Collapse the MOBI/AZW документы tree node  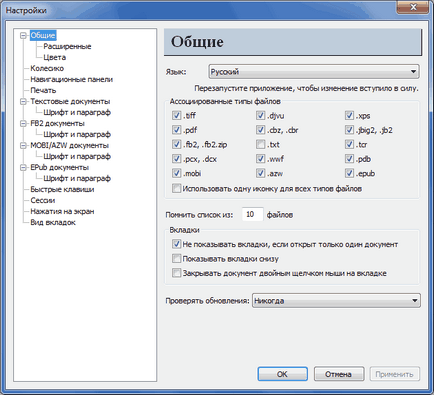click(x=23, y=145)
